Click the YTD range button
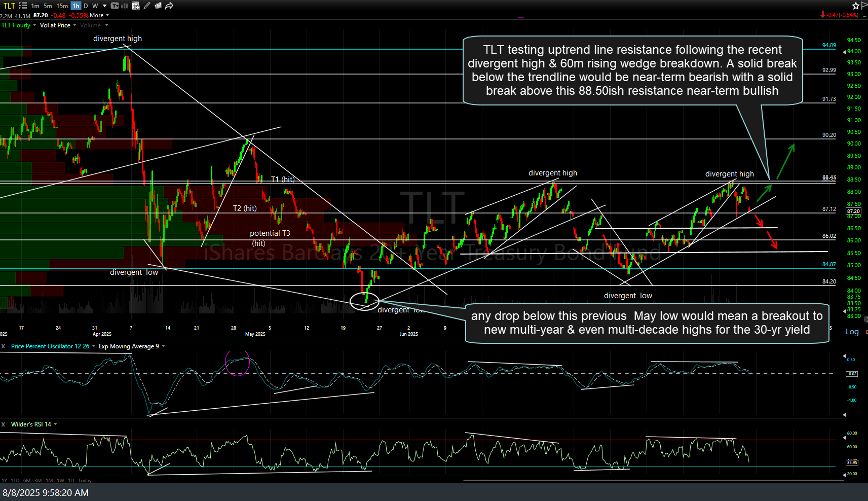868x501 pixels. [x=15, y=480]
